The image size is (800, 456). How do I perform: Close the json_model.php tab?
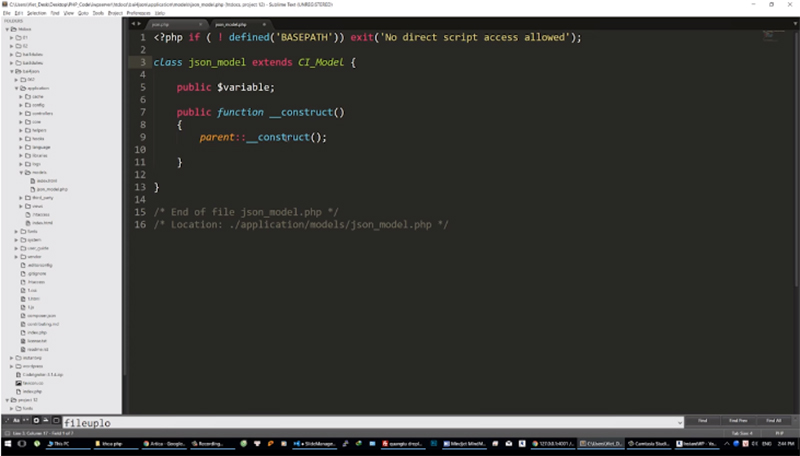pos(264,23)
